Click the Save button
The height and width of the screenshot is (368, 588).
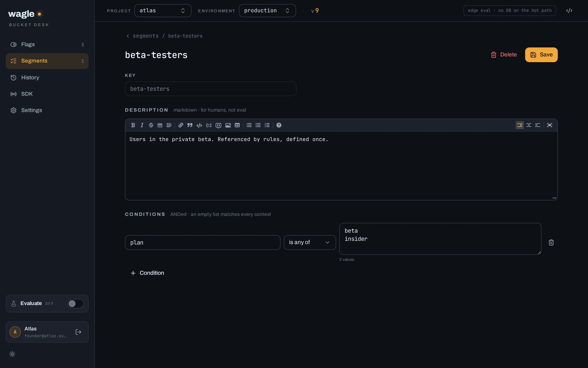(541, 55)
